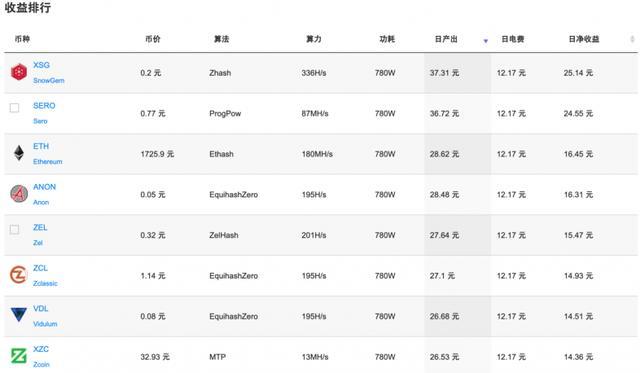Click the 36.72 元 daily output cell
The image size is (640, 373).
444,113
